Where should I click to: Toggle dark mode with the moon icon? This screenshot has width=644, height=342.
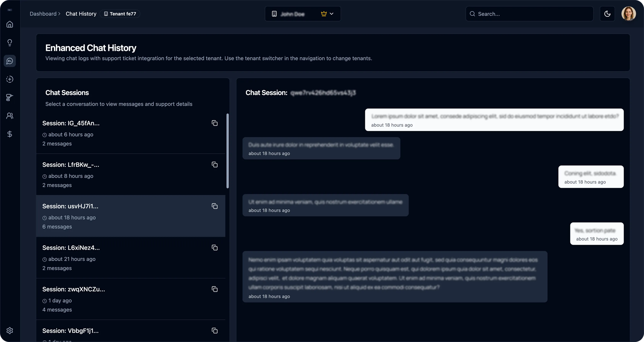[x=608, y=14]
